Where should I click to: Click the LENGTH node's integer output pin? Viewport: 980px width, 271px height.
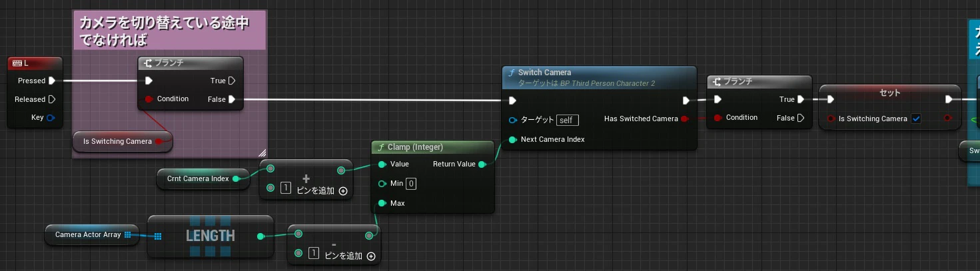pyautogui.click(x=260, y=236)
